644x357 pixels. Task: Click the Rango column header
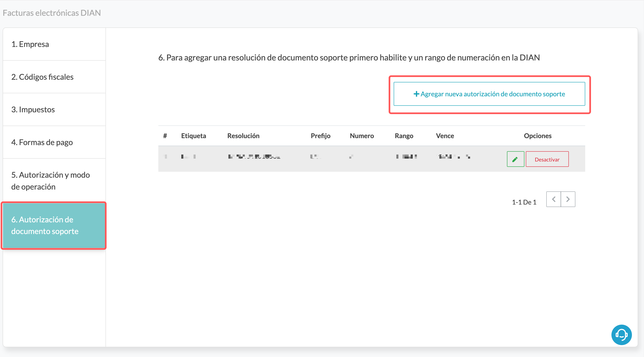click(x=404, y=136)
